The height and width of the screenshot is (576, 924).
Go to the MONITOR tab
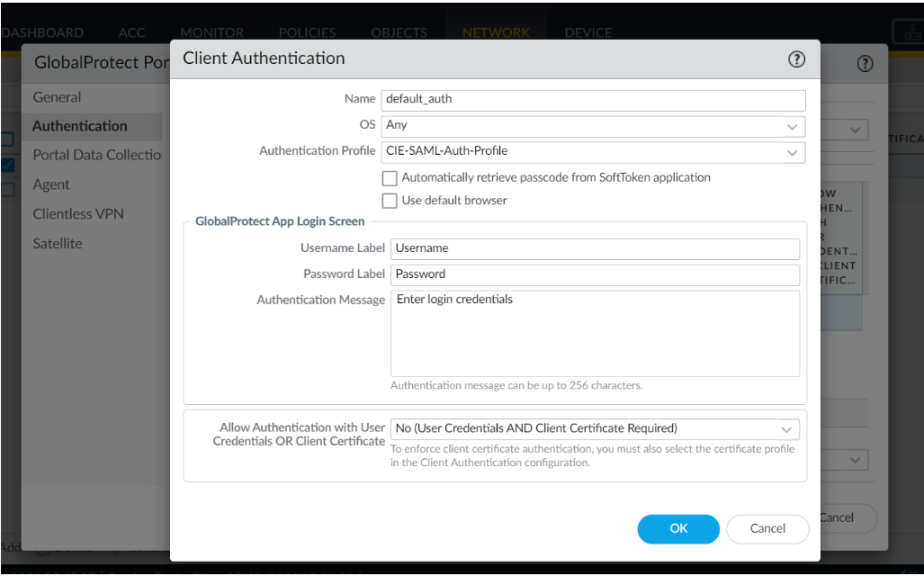click(211, 32)
